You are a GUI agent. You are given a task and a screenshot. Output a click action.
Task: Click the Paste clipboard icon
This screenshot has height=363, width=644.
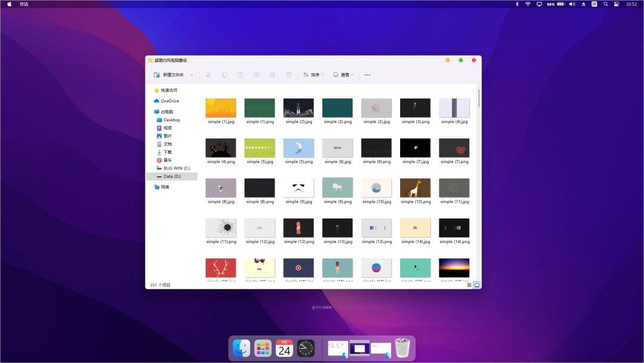240,75
